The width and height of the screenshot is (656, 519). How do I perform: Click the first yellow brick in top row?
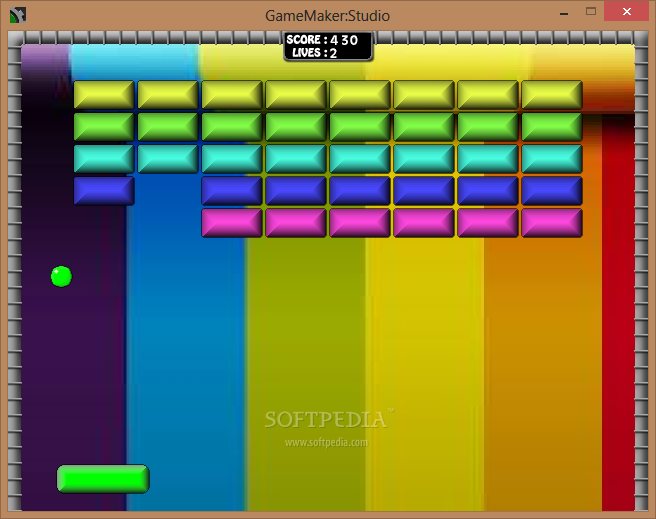coord(104,95)
